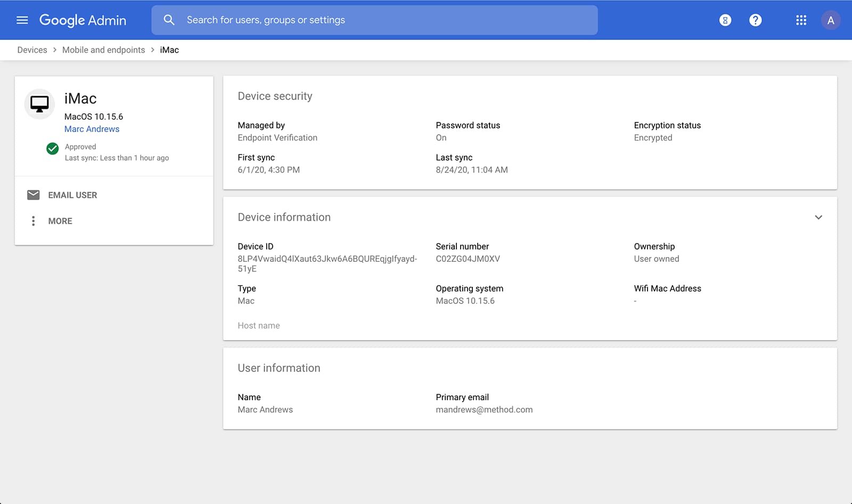
Task: Click the Device ID value string
Action: pyautogui.click(x=327, y=263)
